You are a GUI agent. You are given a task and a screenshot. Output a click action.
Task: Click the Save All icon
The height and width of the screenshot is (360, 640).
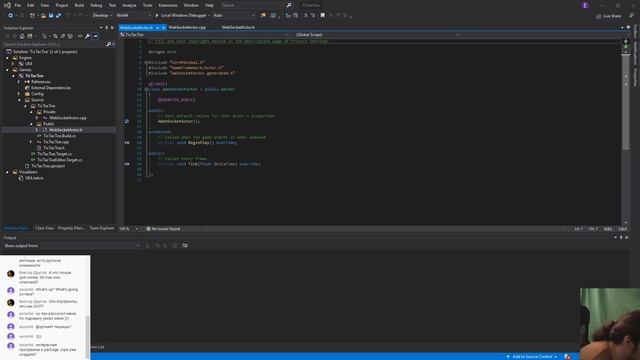[58, 16]
